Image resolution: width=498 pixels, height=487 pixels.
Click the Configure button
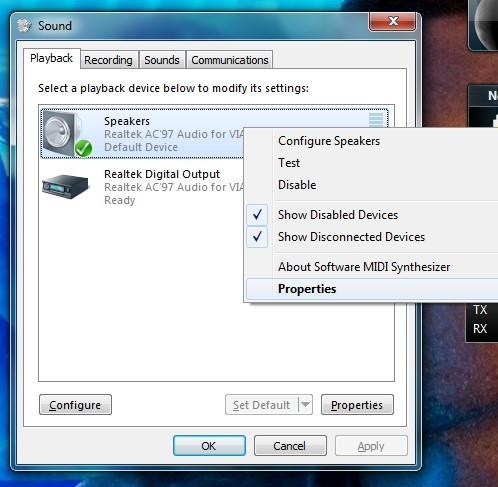click(x=75, y=405)
